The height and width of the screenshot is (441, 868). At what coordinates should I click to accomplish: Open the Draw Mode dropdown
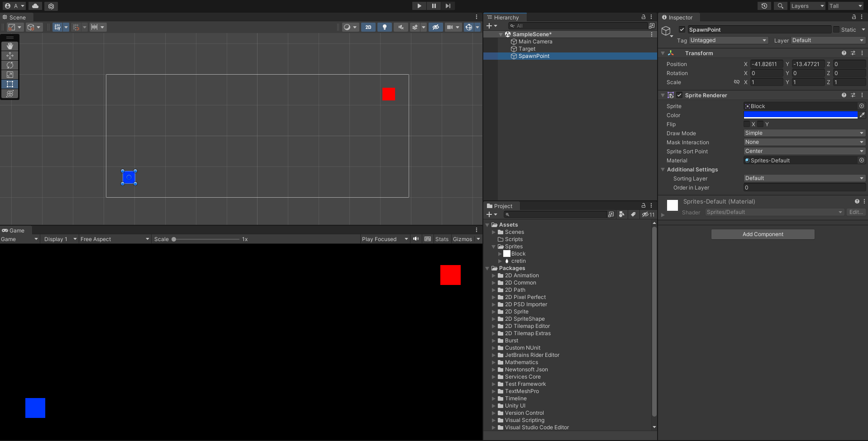point(804,133)
